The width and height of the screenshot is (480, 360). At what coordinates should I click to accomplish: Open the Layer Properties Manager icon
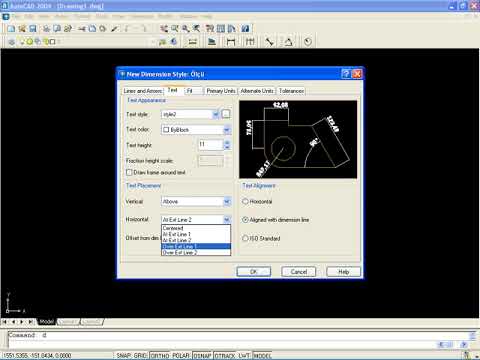coord(12,42)
